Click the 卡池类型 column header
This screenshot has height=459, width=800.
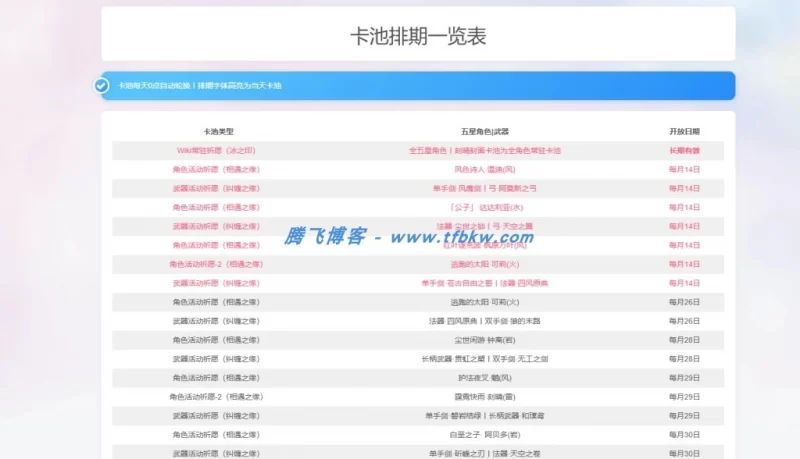tap(217, 132)
